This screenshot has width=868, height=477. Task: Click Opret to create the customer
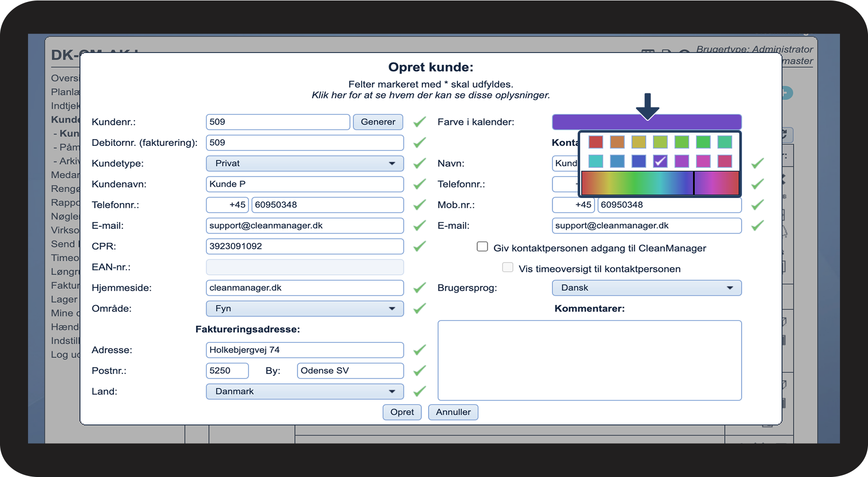(402, 412)
